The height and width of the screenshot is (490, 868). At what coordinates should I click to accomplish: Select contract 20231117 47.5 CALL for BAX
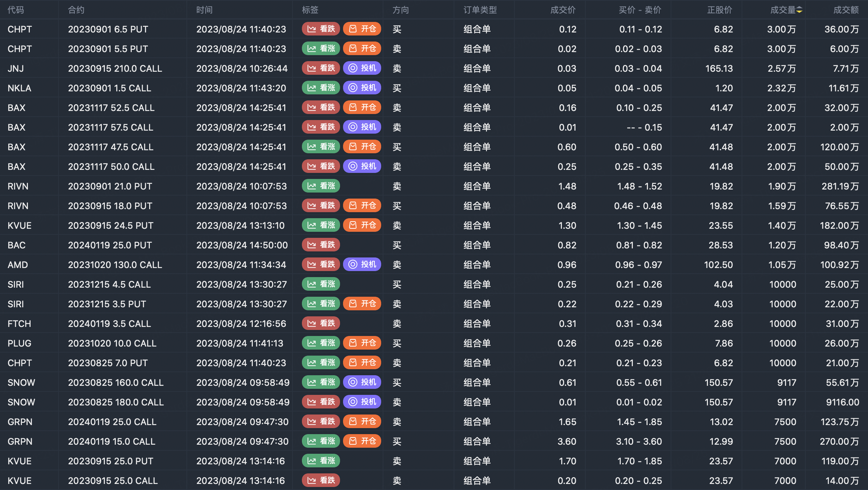tap(111, 147)
